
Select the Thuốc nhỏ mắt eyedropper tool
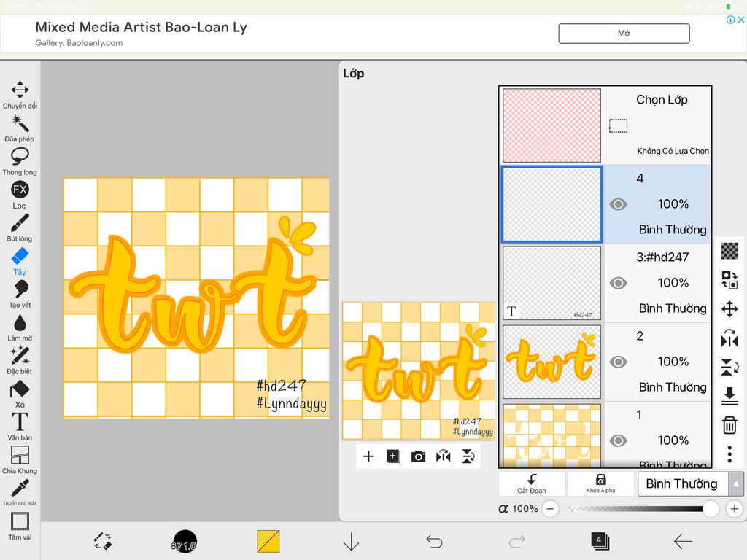20,492
